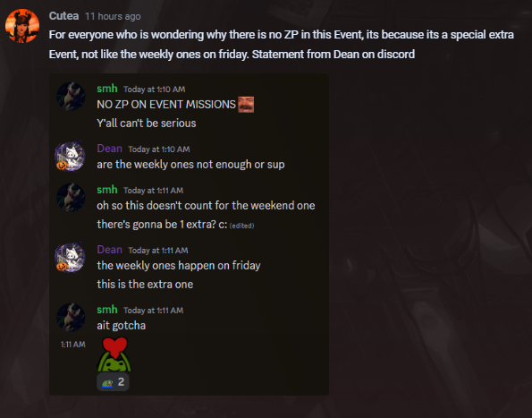Click the '1:11 AM' timestamp beside the sticker

tap(73, 345)
